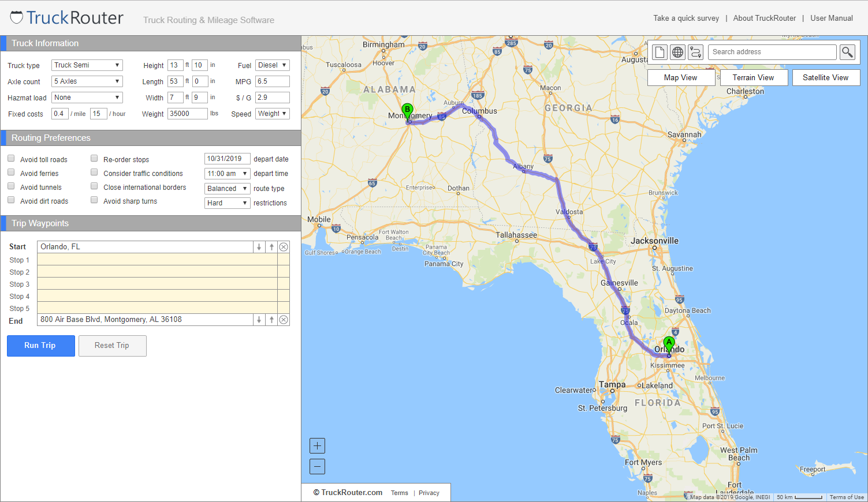Click the Routing Preferences section header
The height and width of the screenshot is (502, 868).
[151, 138]
